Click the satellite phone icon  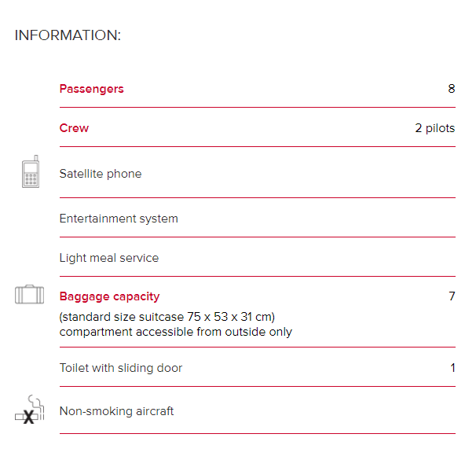pyautogui.click(x=31, y=171)
